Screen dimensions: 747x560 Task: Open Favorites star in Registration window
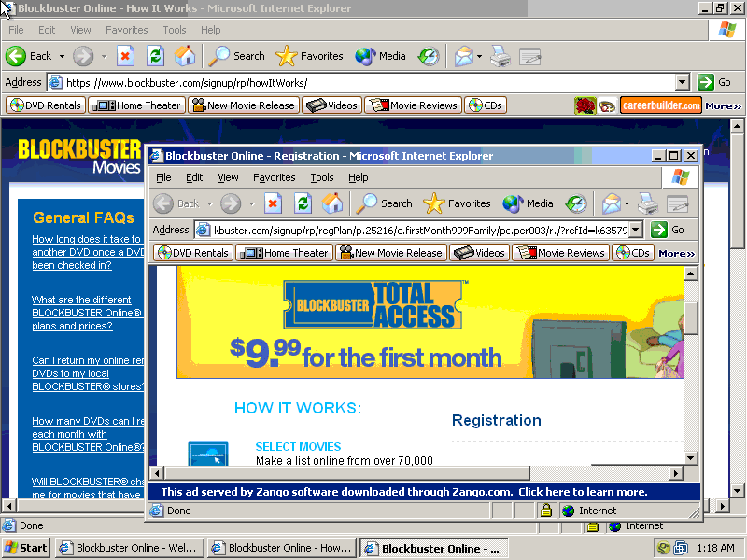[457, 203]
